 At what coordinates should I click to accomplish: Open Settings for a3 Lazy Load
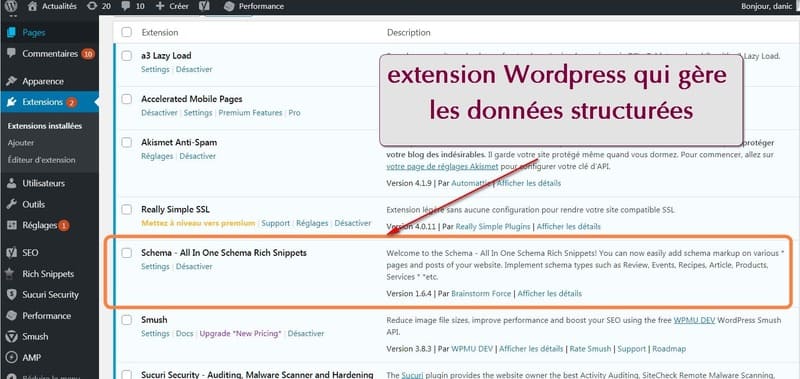pos(155,69)
